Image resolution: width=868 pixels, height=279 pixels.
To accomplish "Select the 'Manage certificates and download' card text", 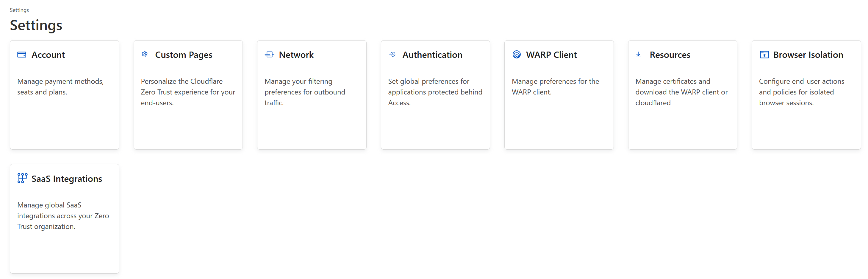I will point(681,92).
